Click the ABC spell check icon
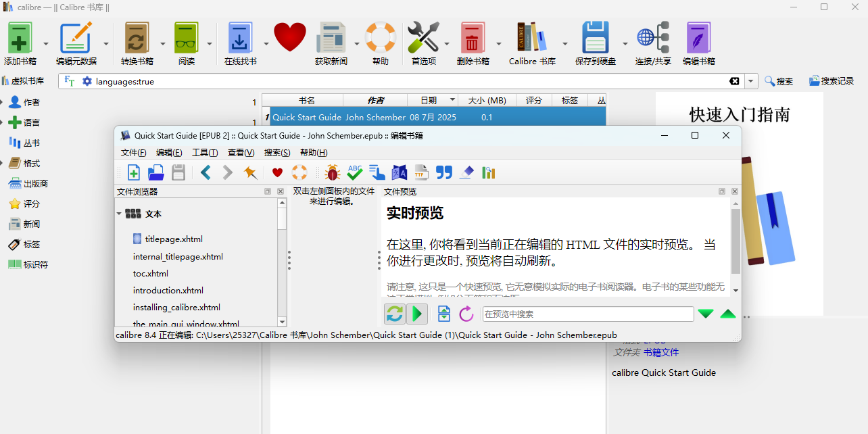The width and height of the screenshot is (868, 434). tap(355, 172)
